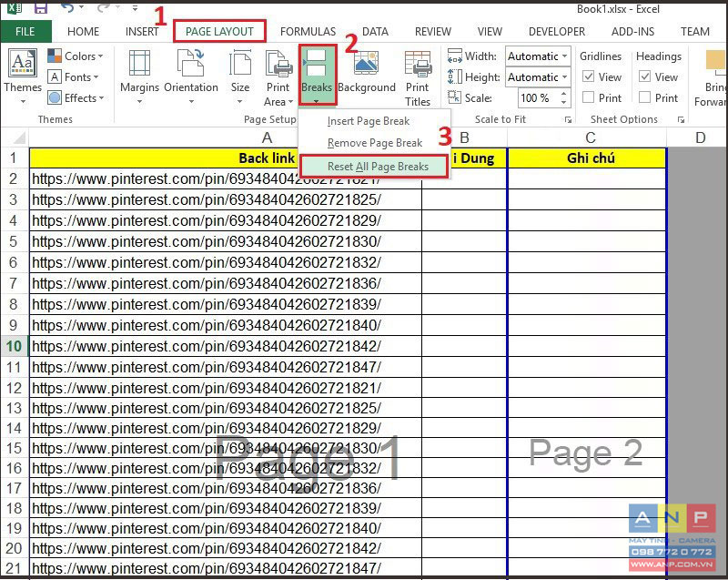728x580 pixels.
Task: Switch to the INSERT tab
Action: tap(142, 32)
